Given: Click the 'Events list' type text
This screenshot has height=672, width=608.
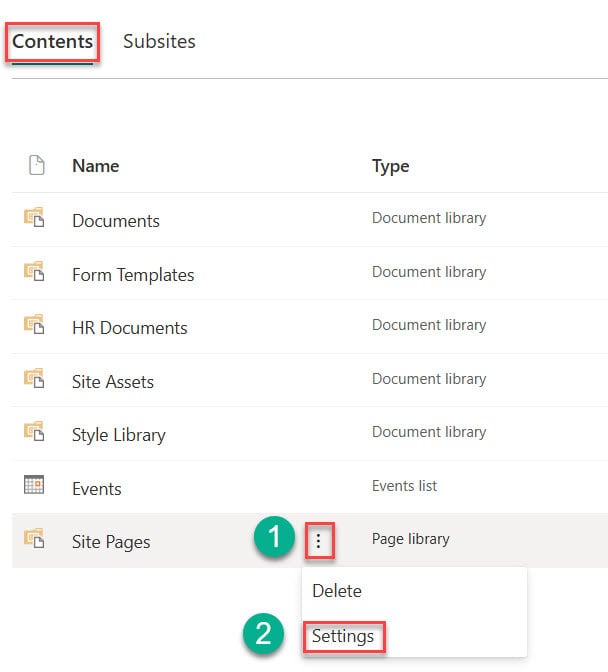Looking at the screenshot, I should (x=404, y=486).
